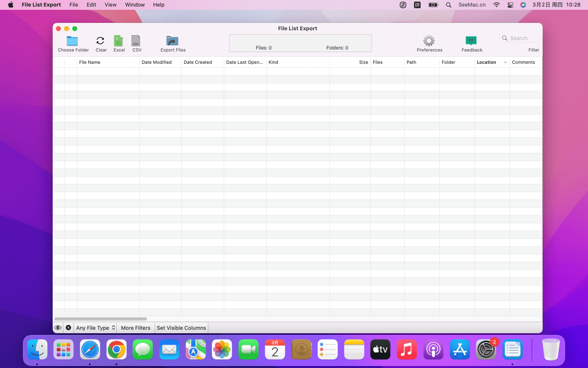Click into the Search filter field

519,38
